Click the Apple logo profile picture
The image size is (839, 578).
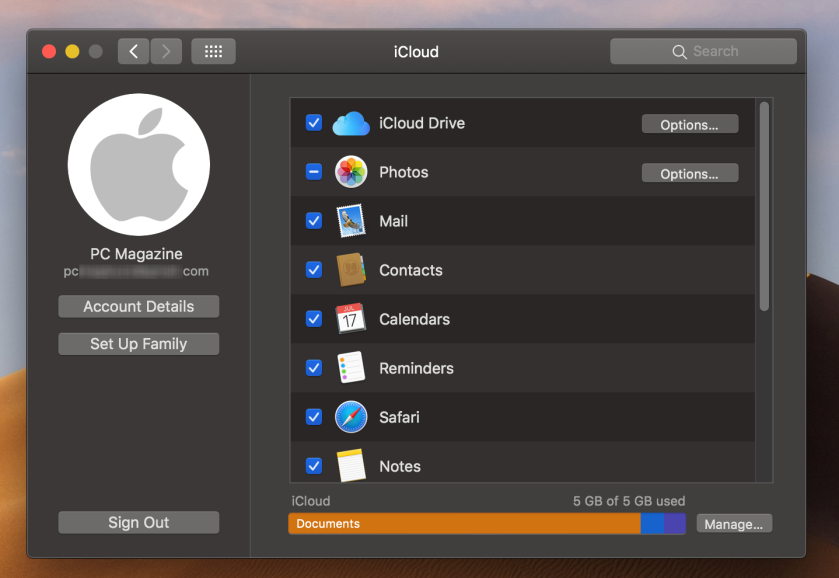pos(139,165)
